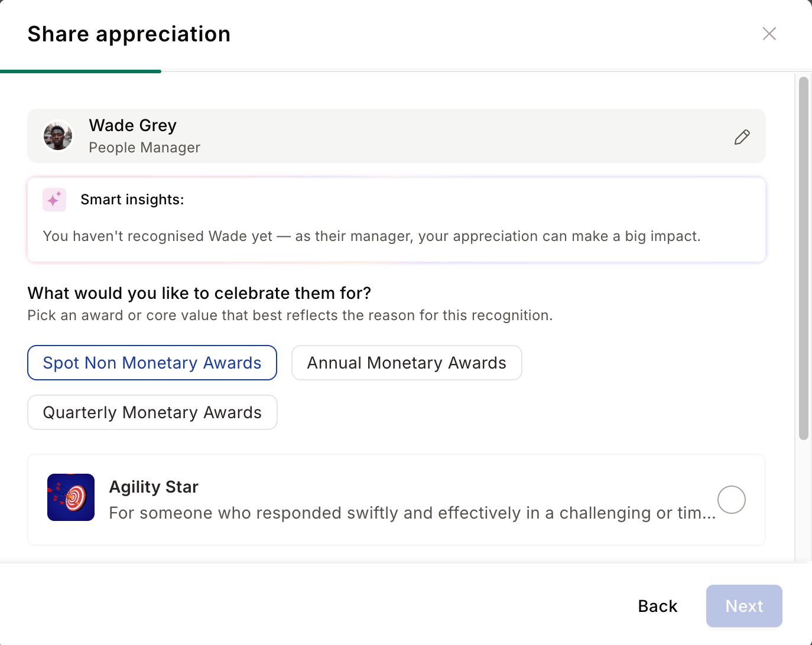Click the Wade Grey name label
Viewport: 812px width, 645px height.
(133, 125)
